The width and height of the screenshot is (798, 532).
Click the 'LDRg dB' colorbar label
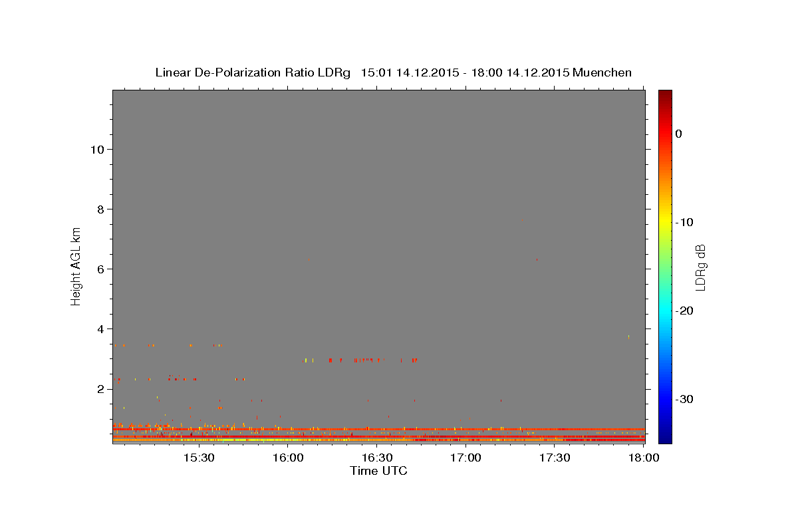(700, 267)
